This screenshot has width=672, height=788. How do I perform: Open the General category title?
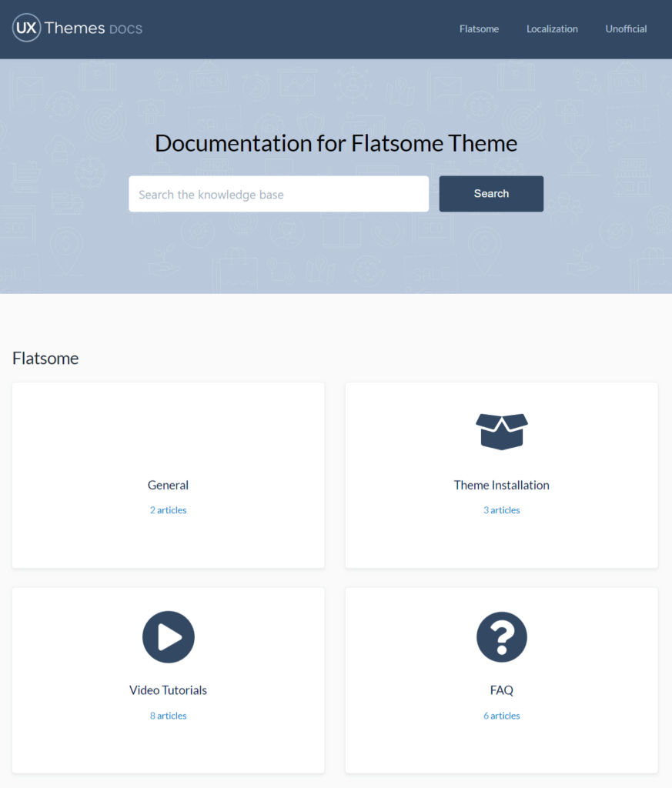168,485
